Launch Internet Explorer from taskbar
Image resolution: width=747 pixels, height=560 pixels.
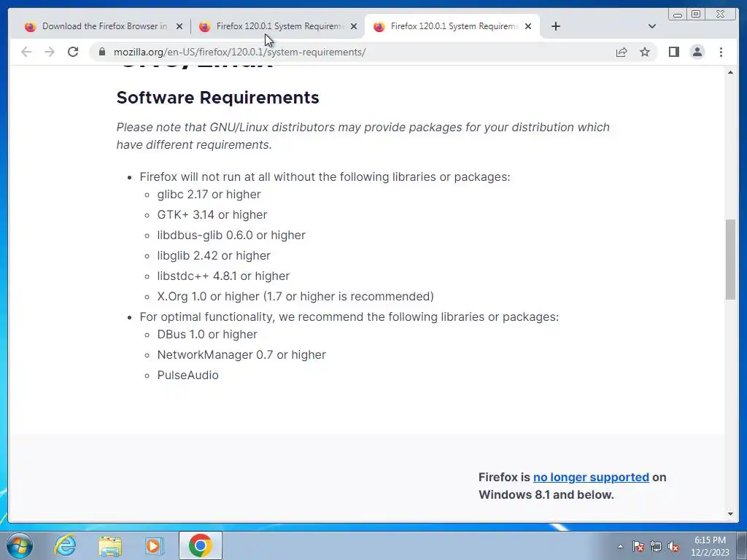pyautogui.click(x=65, y=545)
